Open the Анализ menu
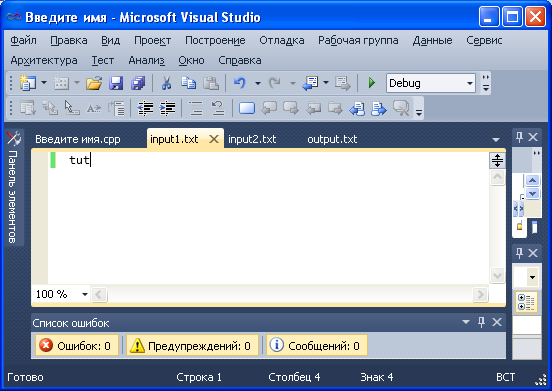Image resolution: width=552 pixels, height=391 pixels. pos(146,61)
